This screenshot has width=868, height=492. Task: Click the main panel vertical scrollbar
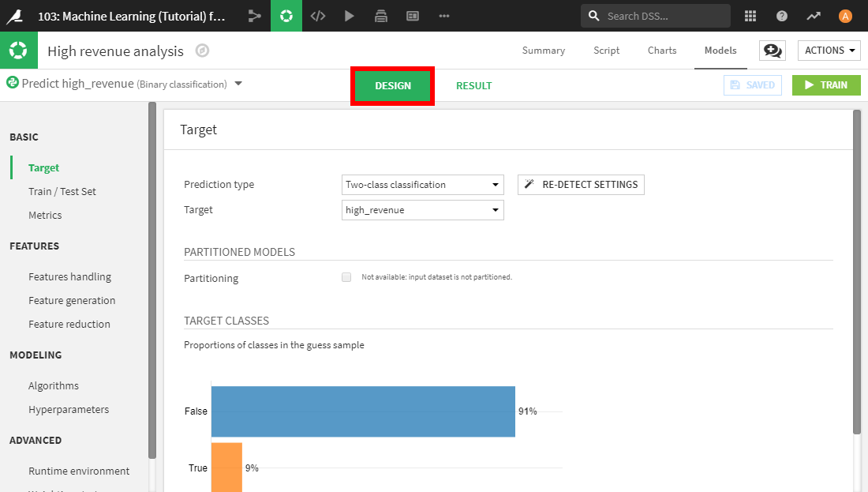(x=857, y=272)
